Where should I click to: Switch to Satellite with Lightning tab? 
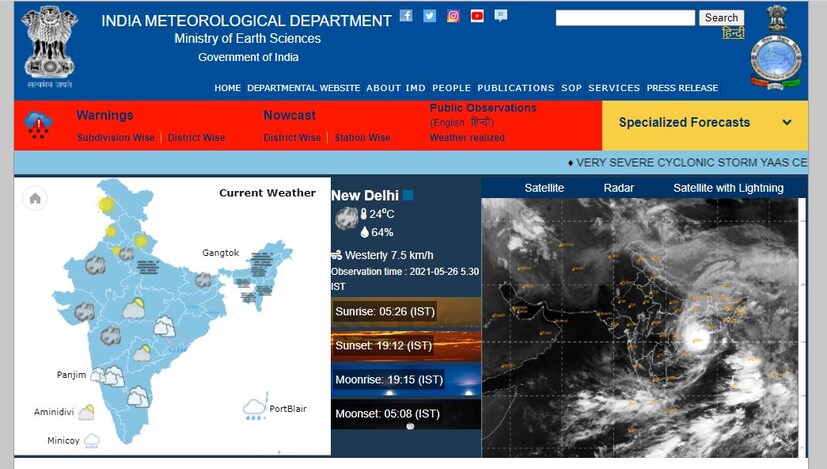coord(728,188)
